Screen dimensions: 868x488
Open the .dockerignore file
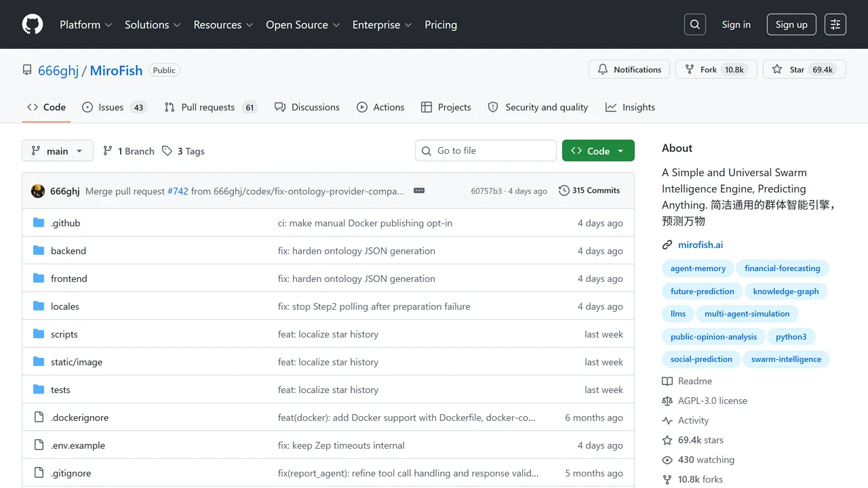(79, 418)
